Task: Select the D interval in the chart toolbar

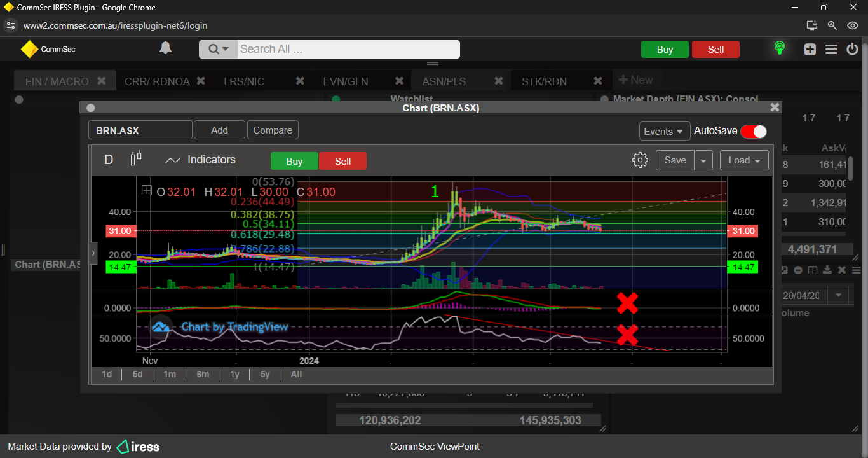Action: (109, 160)
